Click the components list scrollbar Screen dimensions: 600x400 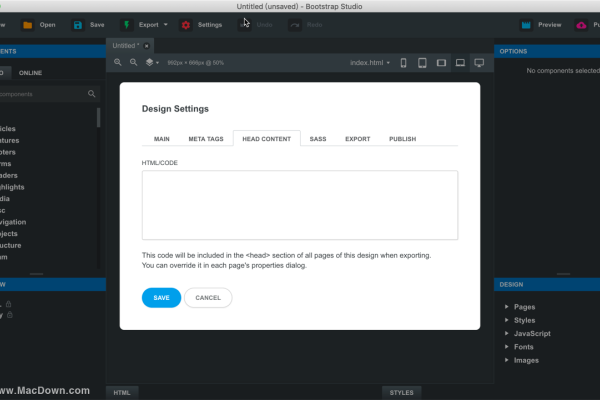click(98, 117)
